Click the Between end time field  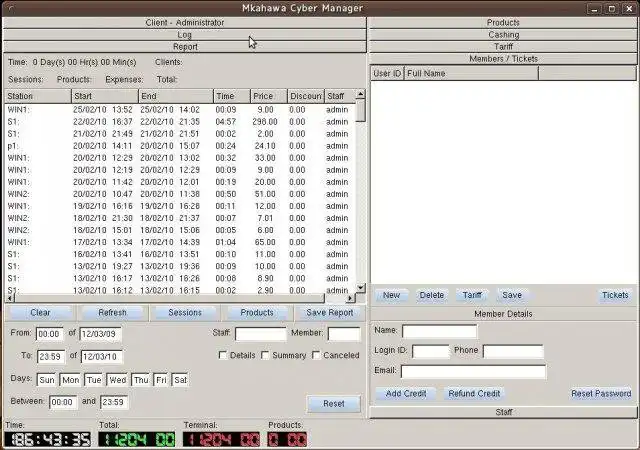point(114,402)
